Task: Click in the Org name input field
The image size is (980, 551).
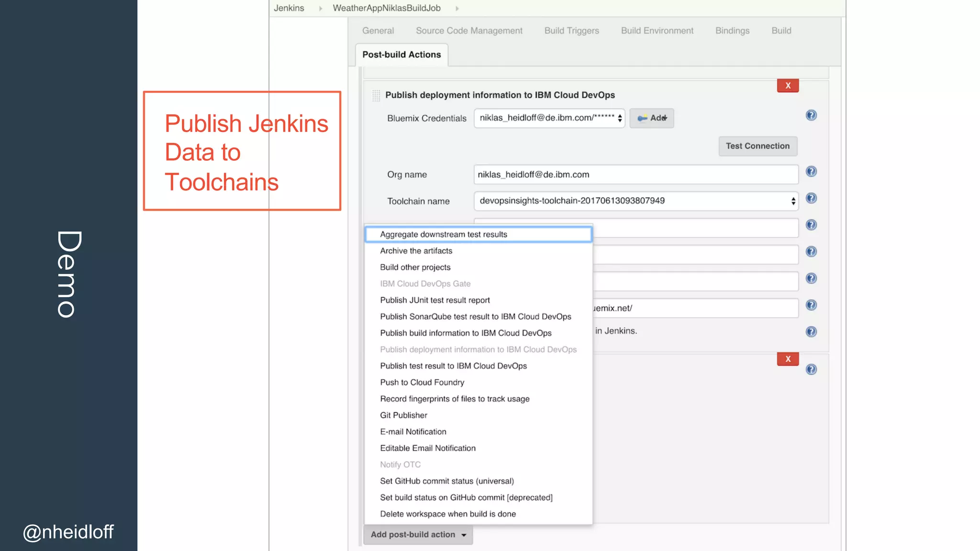Action: click(x=636, y=175)
